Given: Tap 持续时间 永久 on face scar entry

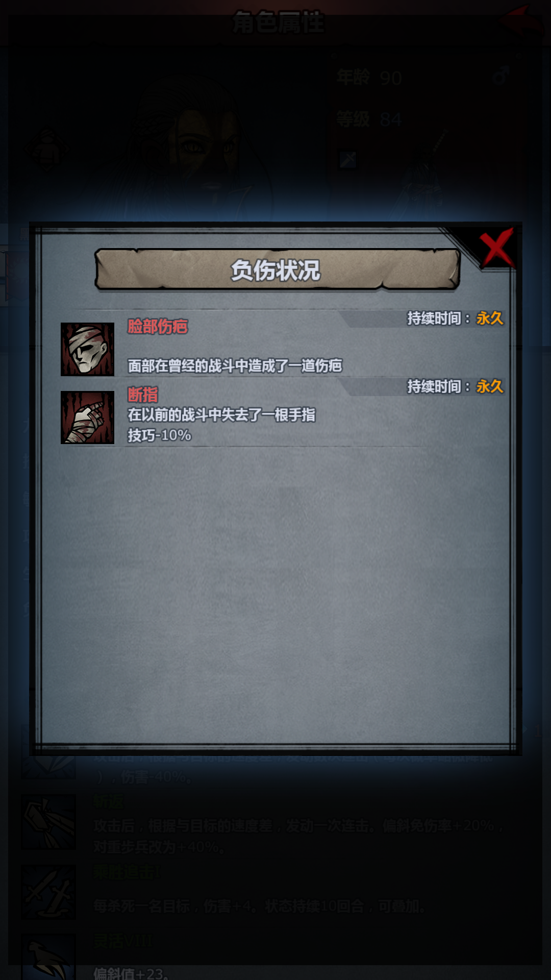Looking at the screenshot, I should pyautogui.click(x=455, y=318).
